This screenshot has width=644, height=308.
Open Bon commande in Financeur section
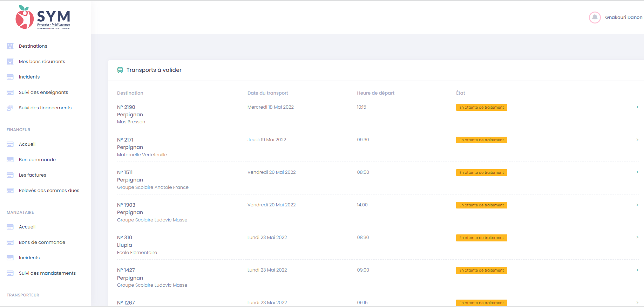(37, 160)
